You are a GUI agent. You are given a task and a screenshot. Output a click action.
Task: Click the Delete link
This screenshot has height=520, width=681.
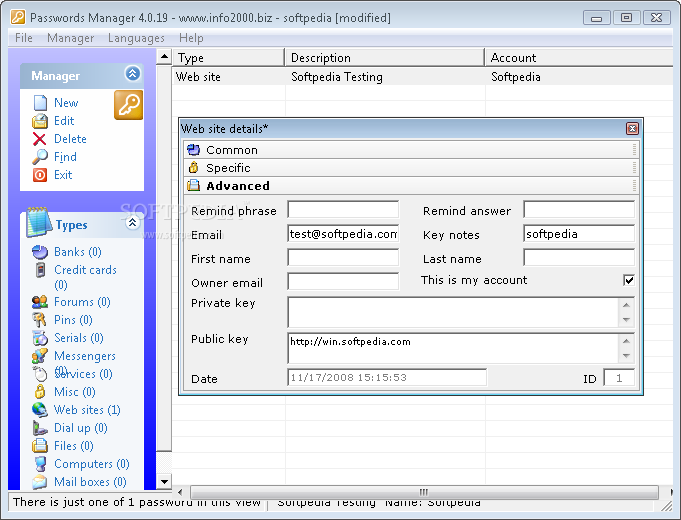coord(70,139)
